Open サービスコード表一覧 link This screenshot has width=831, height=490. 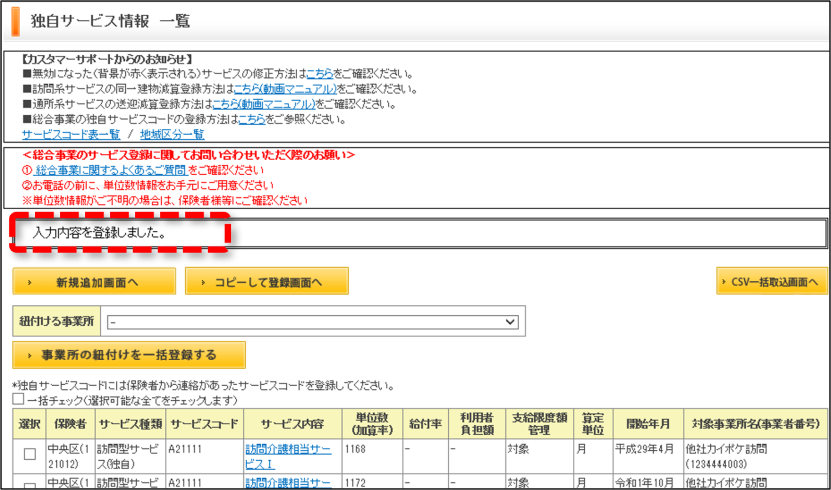pos(71,135)
